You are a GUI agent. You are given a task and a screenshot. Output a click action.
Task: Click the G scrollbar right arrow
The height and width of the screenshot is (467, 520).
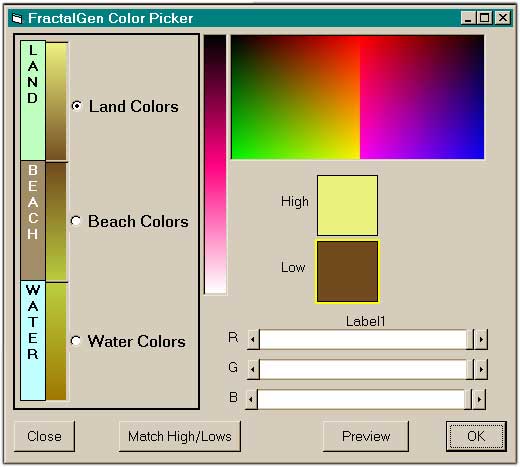[x=481, y=369]
